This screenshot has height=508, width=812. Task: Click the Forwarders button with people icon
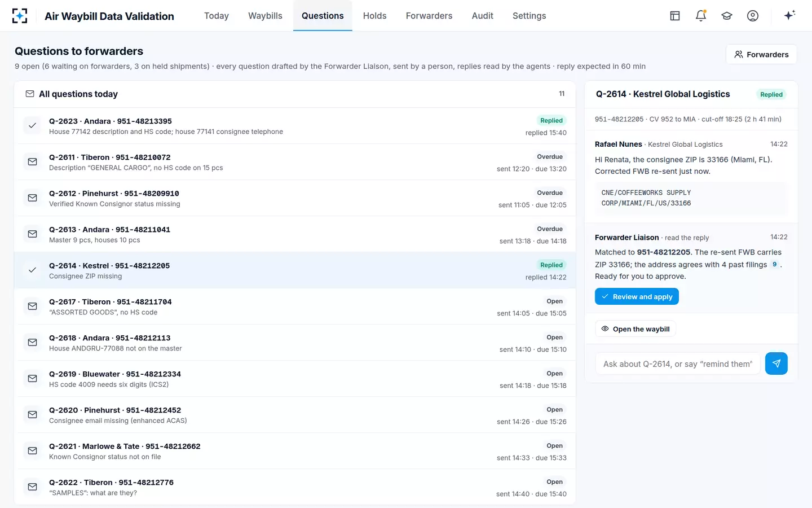pos(761,54)
